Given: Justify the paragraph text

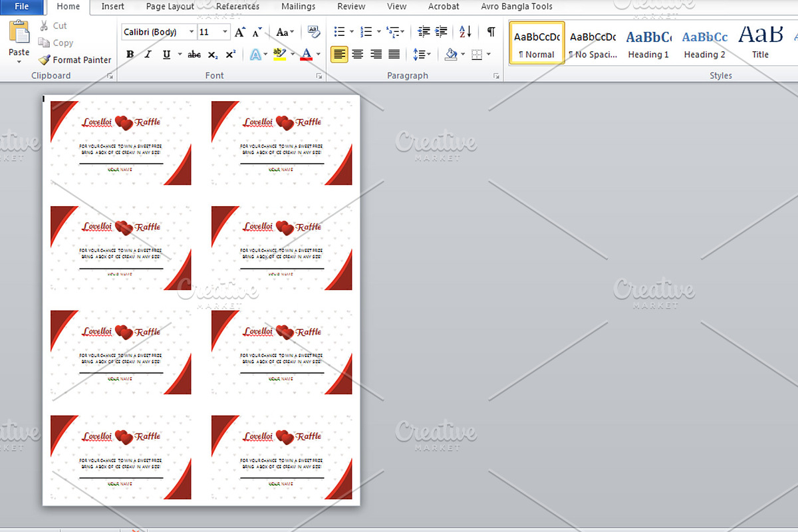Looking at the screenshot, I should click(394, 55).
